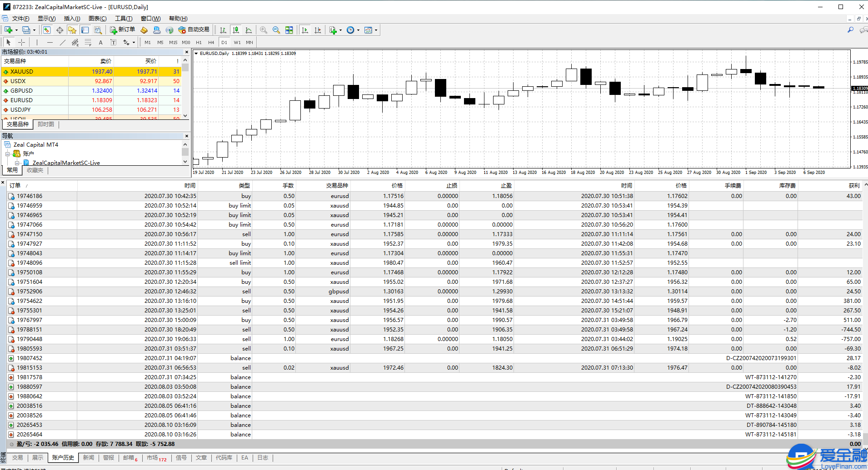Switch timeframe to M15
Viewport: 868px width, 470px height.
click(173, 42)
